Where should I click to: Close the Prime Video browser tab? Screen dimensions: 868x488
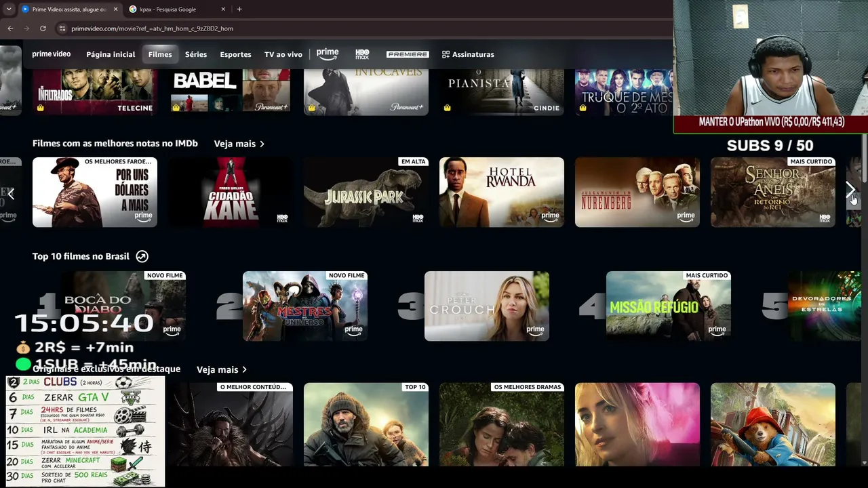click(x=115, y=9)
